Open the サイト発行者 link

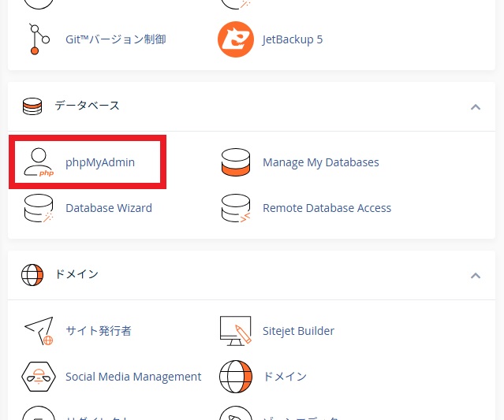click(x=99, y=331)
